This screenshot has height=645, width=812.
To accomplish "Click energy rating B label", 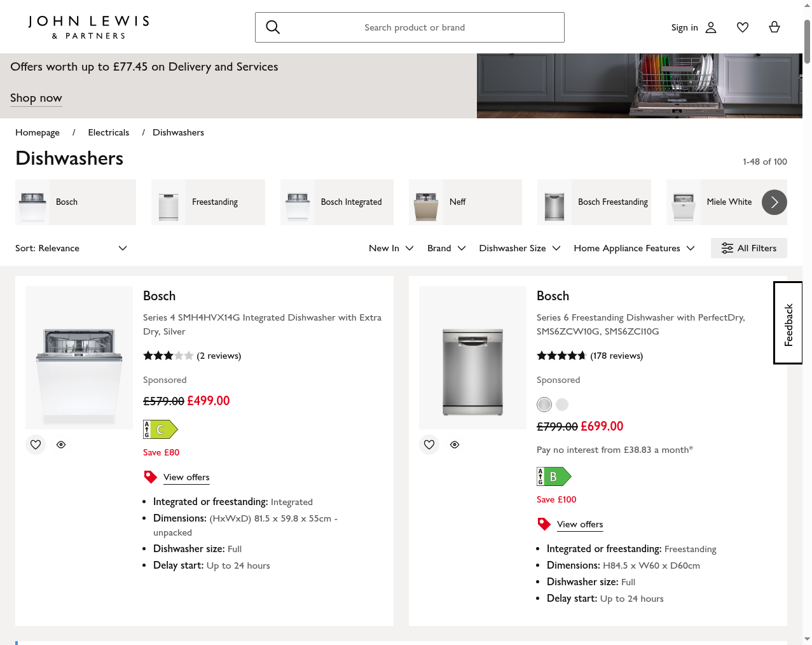I will point(554,476).
